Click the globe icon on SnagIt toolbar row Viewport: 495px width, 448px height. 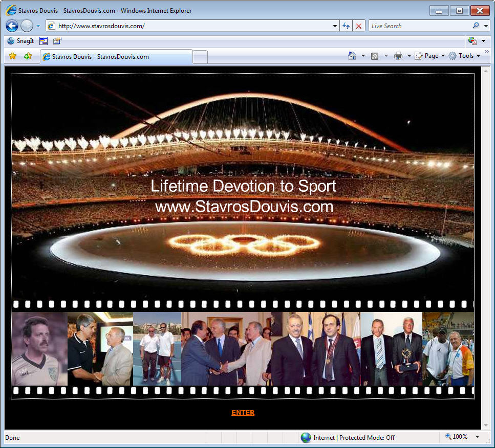472,41
